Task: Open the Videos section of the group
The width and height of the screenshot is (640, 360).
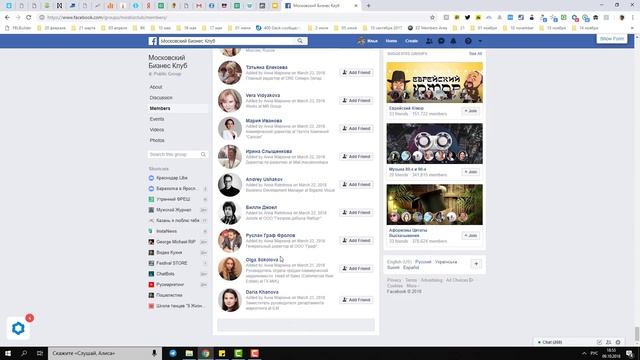Action: point(157,129)
